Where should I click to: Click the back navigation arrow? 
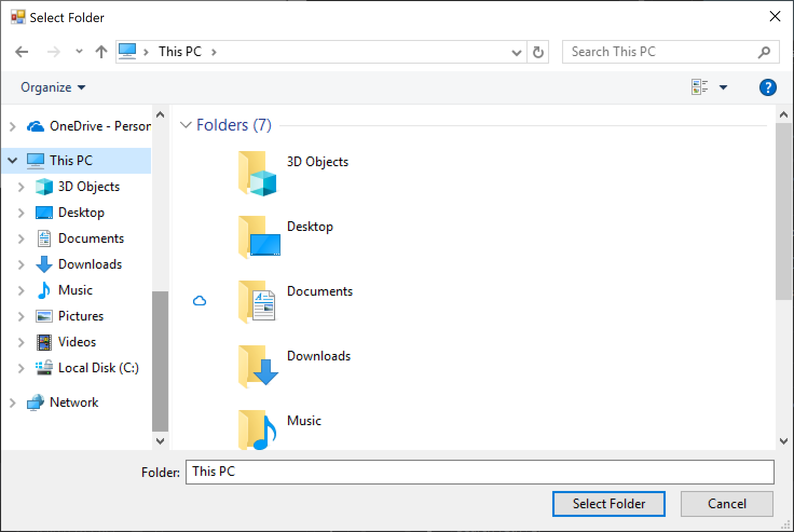[x=22, y=51]
